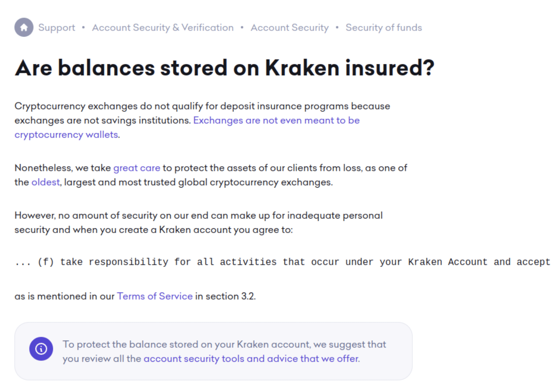Click 'To protect the balance stored' callout text
The height and width of the screenshot is (392, 560).
(224, 351)
